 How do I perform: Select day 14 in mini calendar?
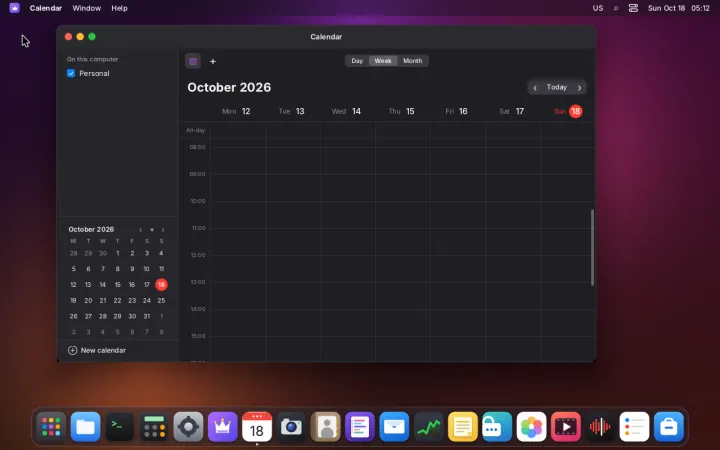[x=102, y=285]
